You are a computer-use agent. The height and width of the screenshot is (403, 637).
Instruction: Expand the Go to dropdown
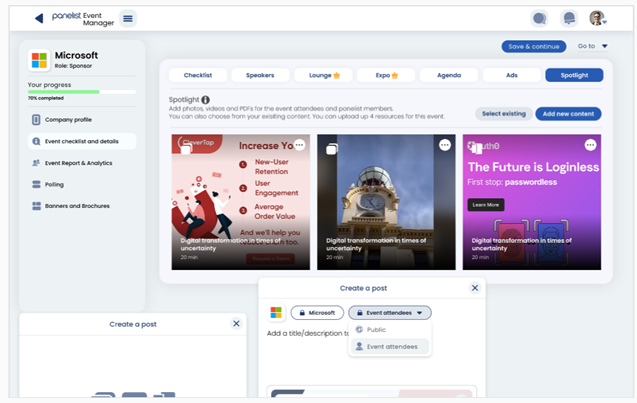[x=593, y=46]
